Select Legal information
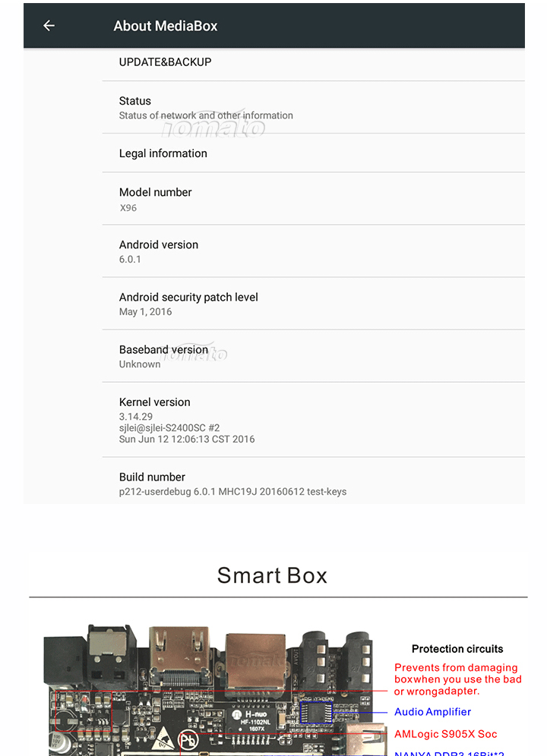This screenshot has height=756, width=547. pyautogui.click(x=313, y=153)
